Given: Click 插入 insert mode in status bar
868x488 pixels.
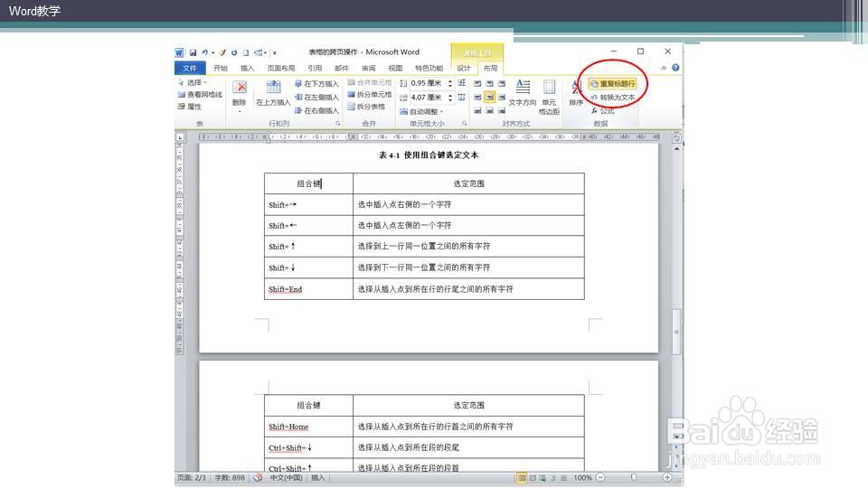Looking at the screenshot, I should 318,477.
